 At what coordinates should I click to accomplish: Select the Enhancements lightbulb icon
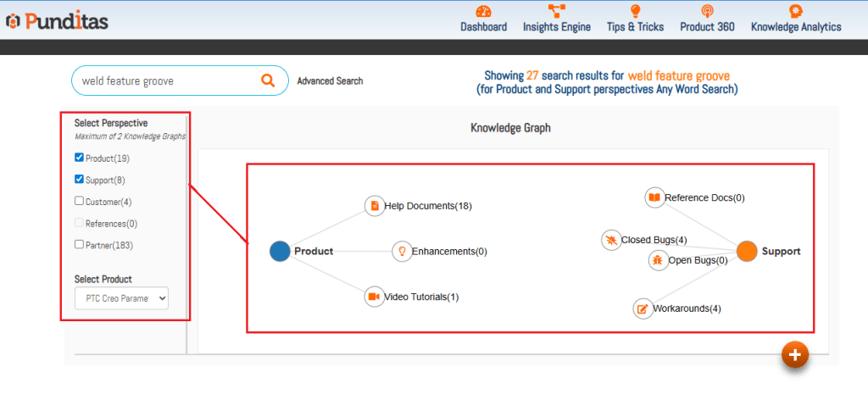(x=402, y=252)
